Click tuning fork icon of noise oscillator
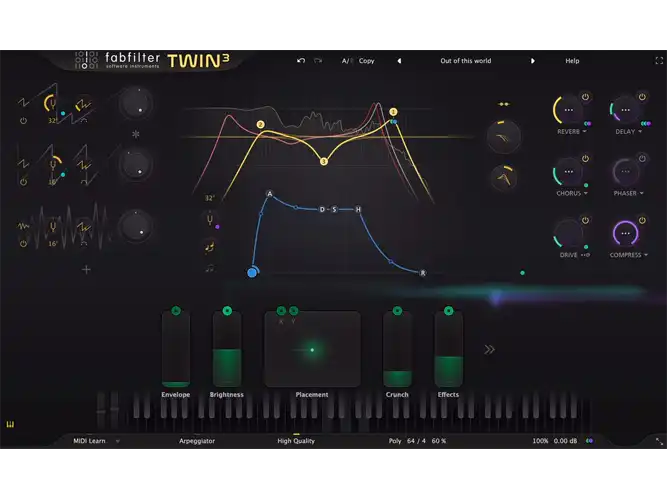This screenshot has height=500, width=667. 53,226
